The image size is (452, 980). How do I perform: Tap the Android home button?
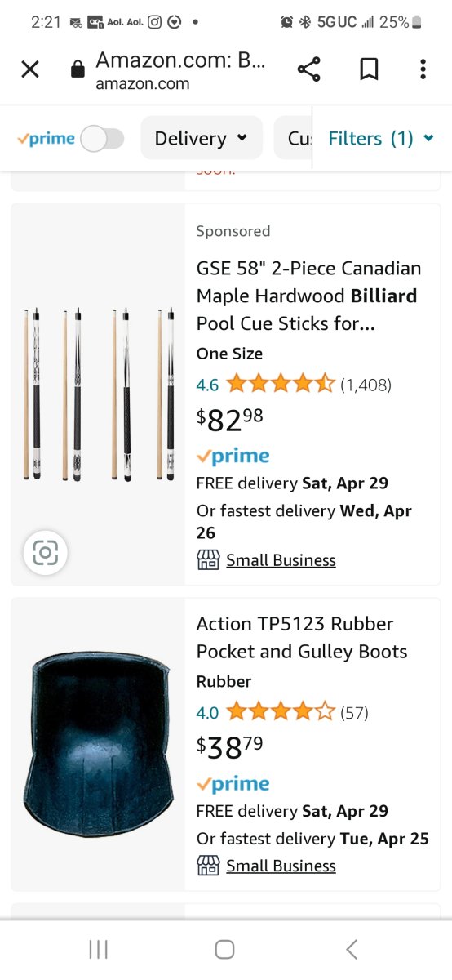click(225, 949)
